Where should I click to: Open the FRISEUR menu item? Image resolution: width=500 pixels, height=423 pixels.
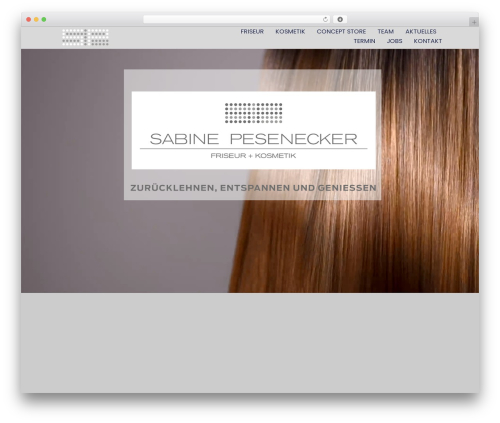point(252,31)
